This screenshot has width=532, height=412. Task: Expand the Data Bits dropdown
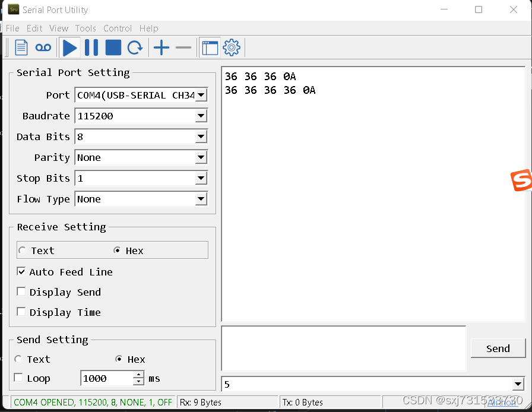[201, 137]
